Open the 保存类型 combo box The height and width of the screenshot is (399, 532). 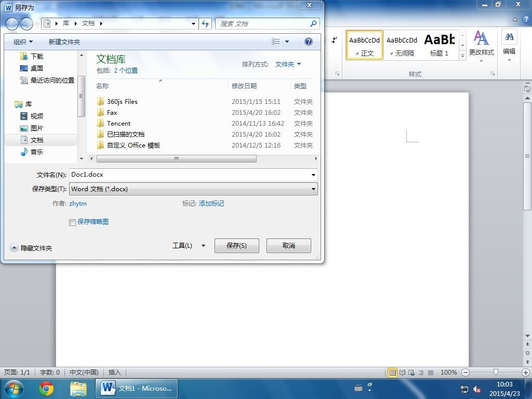193,189
